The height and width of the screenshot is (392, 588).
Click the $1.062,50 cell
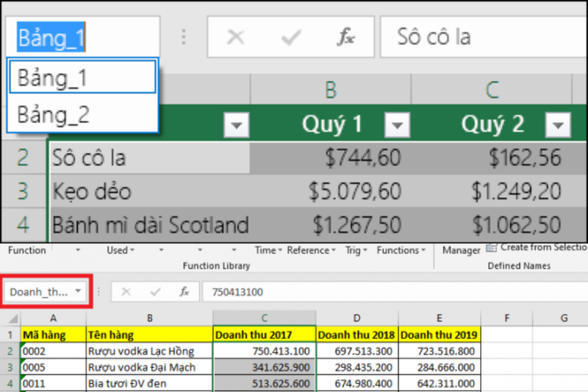click(x=492, y=224)
